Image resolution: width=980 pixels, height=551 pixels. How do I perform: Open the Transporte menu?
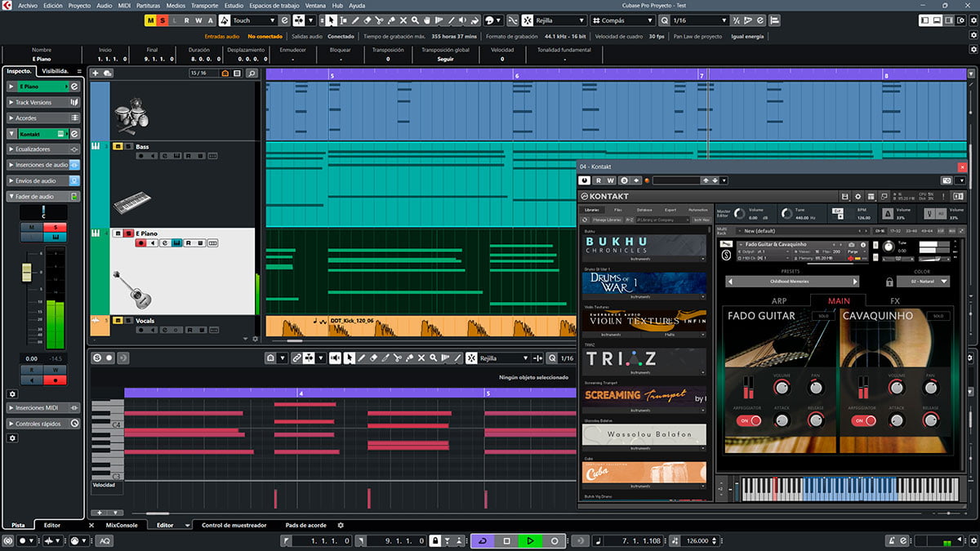(x=204, y=5)
